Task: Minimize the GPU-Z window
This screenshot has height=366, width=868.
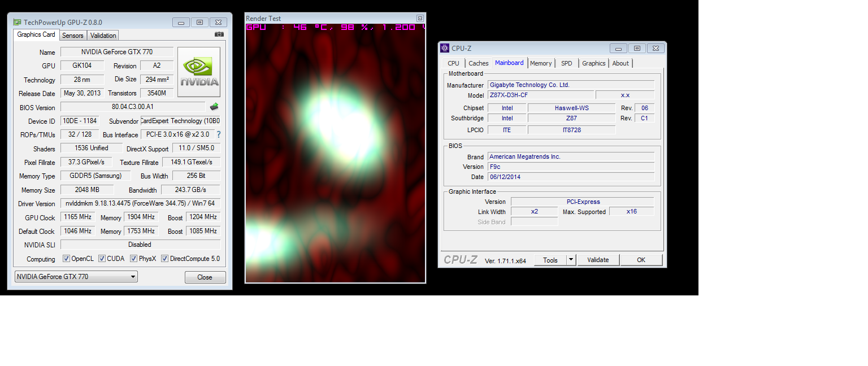Action: click(181, 23)
